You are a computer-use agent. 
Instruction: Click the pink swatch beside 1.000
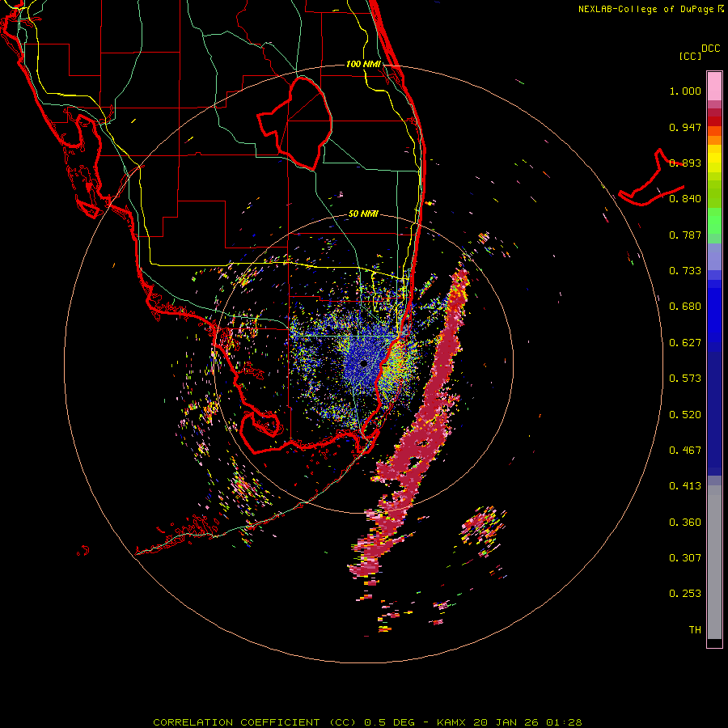tap(714, 87)
